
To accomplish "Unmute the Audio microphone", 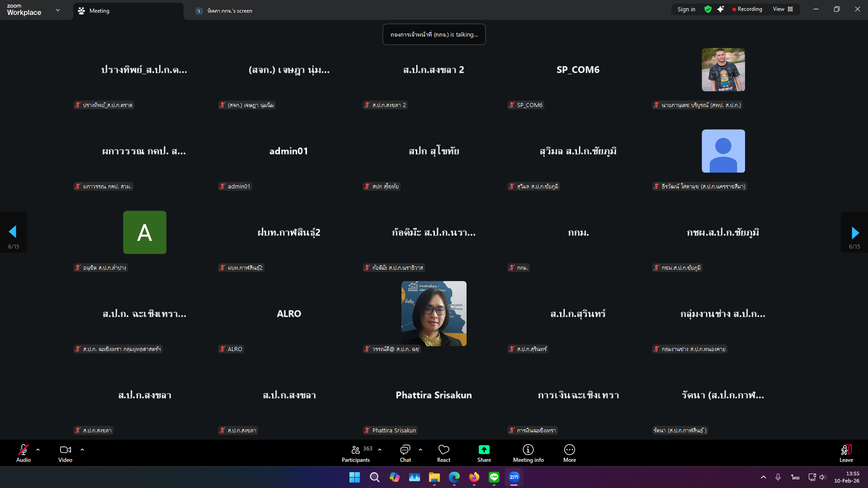I will point(24,450).
